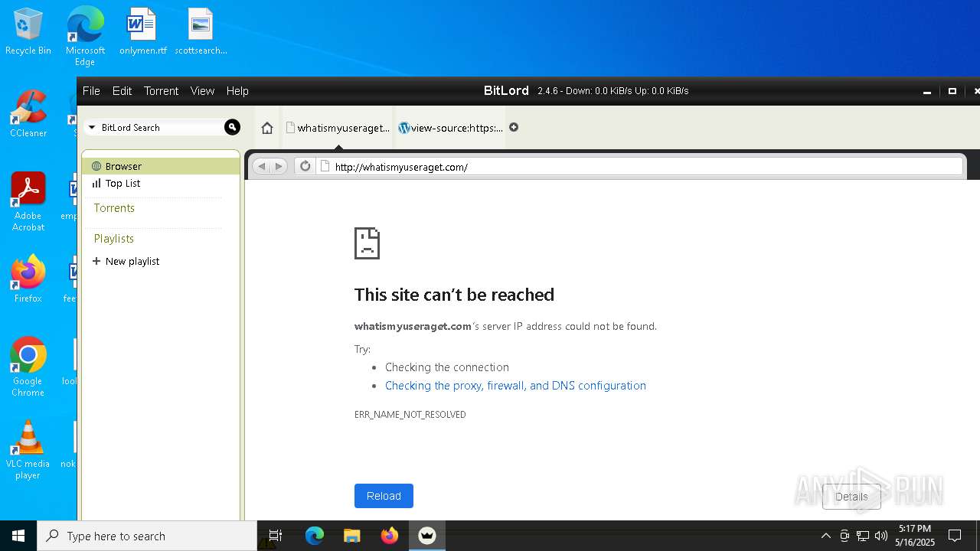Viewport: 980px width, 551px height.
Task: Click the taskbar search box
Action: click(147, 536)
